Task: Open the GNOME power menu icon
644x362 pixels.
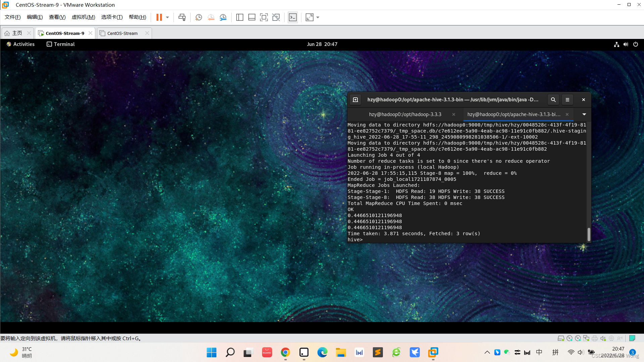Action: [x=636, y=44]
